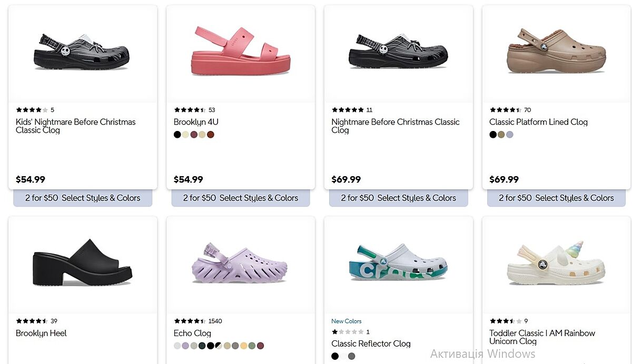Open the Echo Clog product link

pos(192,333)
